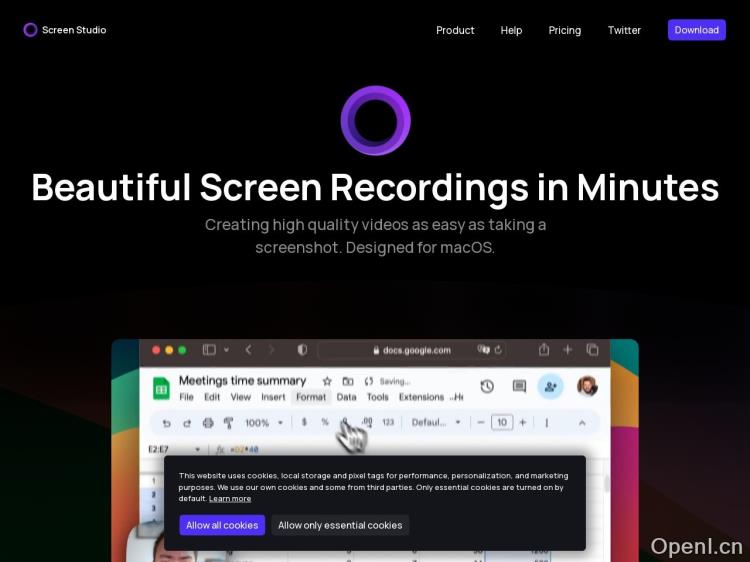Click the green Google Sheets home icon
The height and width of the screenshot is (562, 750).
161,388
